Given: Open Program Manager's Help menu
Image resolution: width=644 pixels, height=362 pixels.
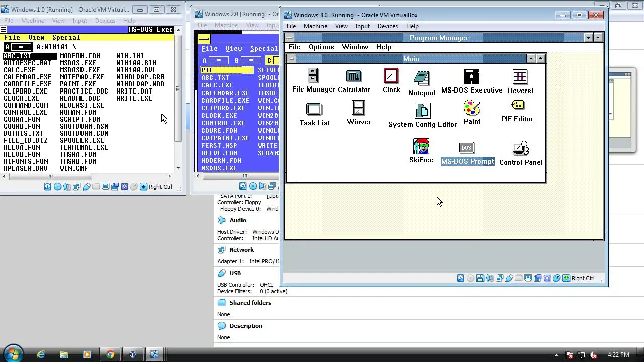Looking at the screenshot, I should (x=383, y=47).
